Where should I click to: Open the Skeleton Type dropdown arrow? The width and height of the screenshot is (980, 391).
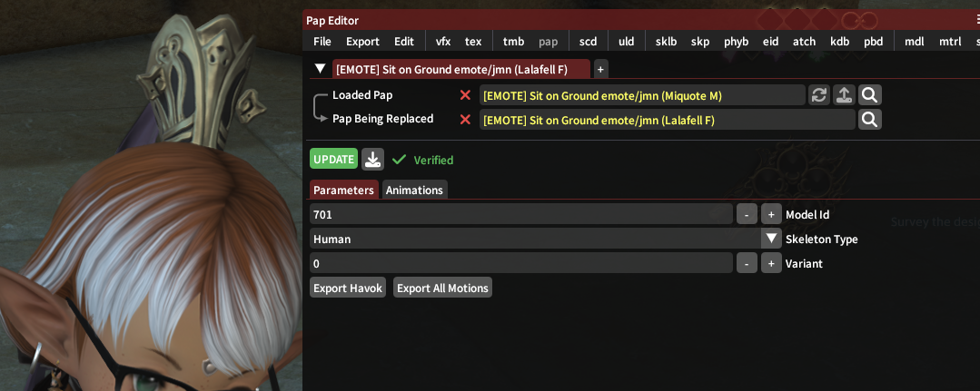[x=771, y=239]
